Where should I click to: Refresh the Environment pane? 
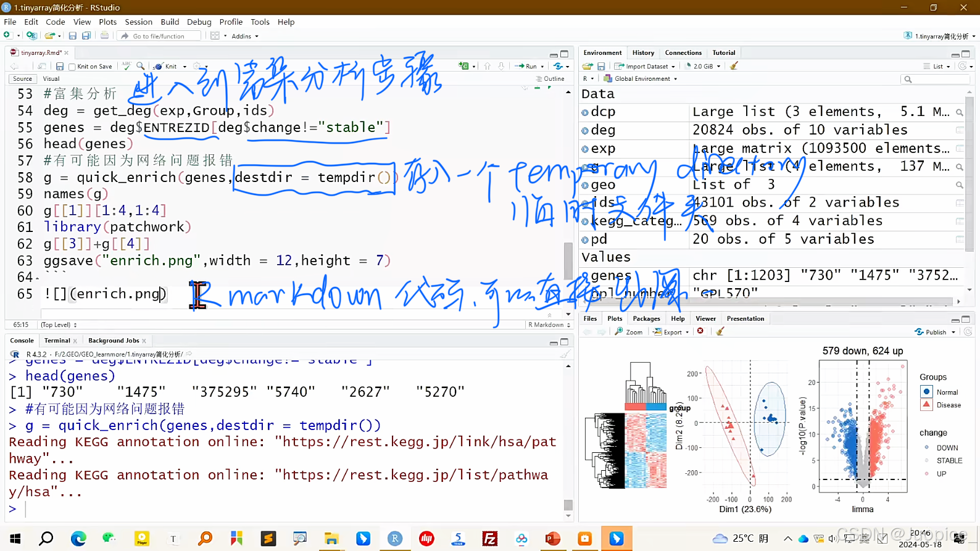962,66
